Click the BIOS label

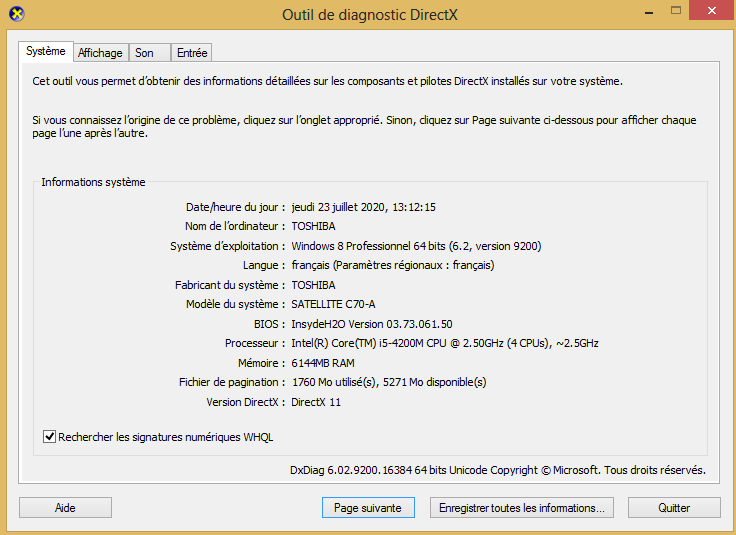click(x=269, y=324)
